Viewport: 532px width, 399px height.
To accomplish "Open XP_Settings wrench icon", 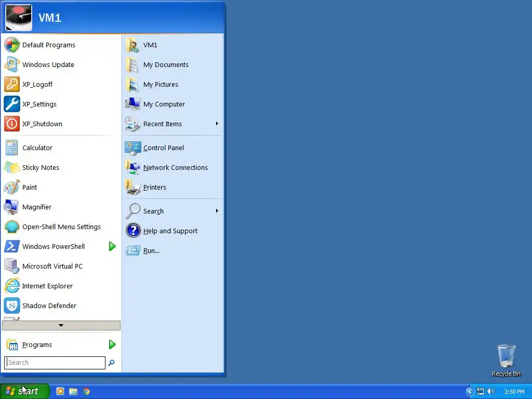I will [12, 104].
